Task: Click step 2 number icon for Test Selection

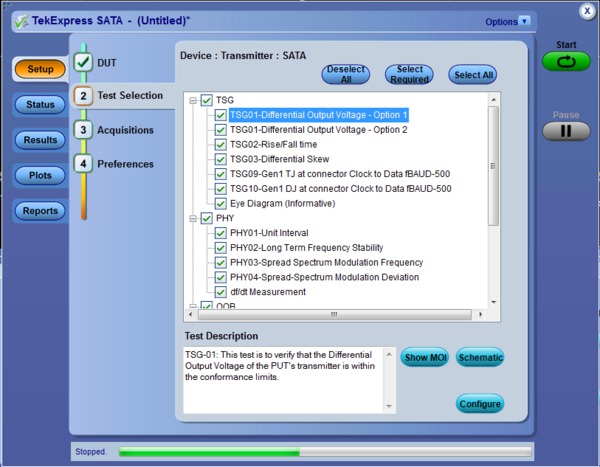Action: 83,96
